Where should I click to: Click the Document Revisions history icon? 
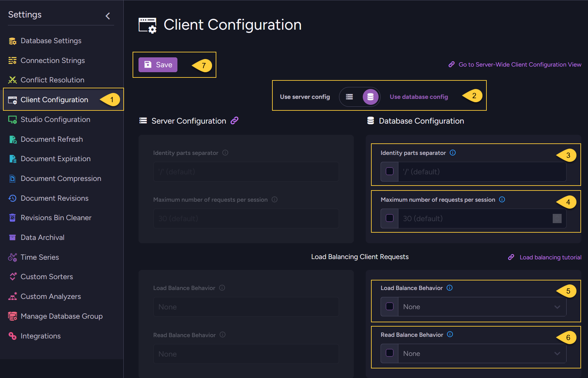coord(12,198)
